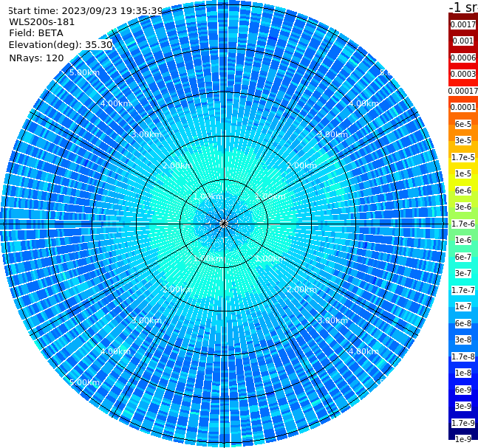Select the 0.0006 colorbar value

[463, 58]
